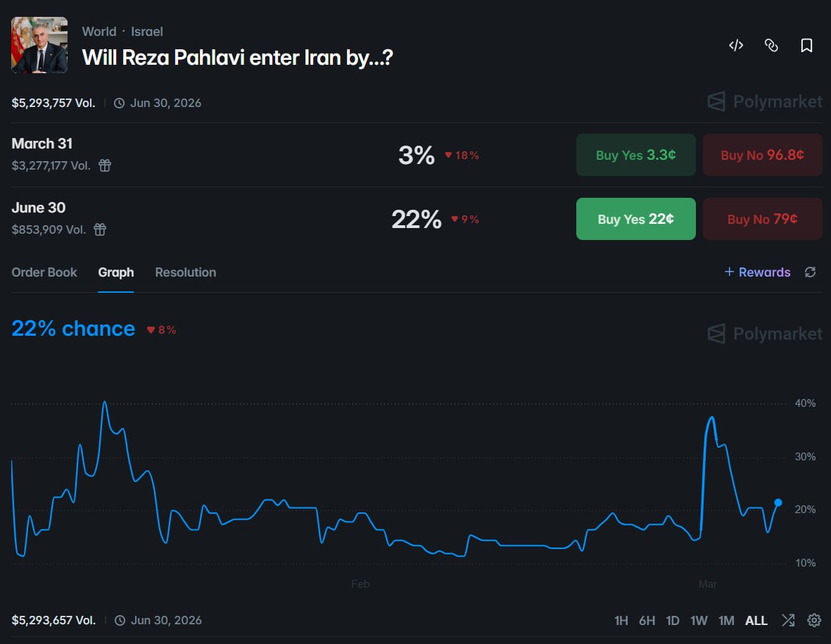Click Buy No 96.8¢ button
The height and width of the screenshot is (644, 831).
(762, 155)
